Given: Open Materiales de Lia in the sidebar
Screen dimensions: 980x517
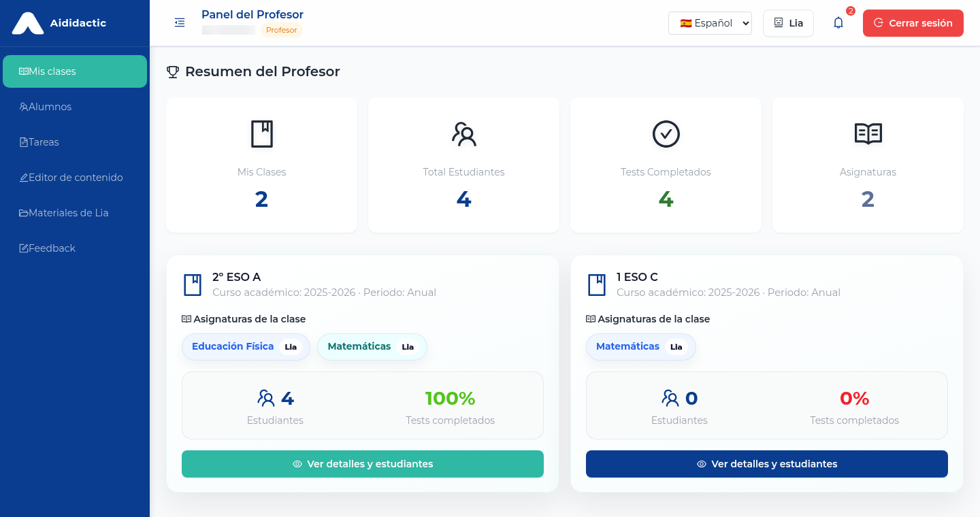Looking at the screenshot, I should 75,213.
